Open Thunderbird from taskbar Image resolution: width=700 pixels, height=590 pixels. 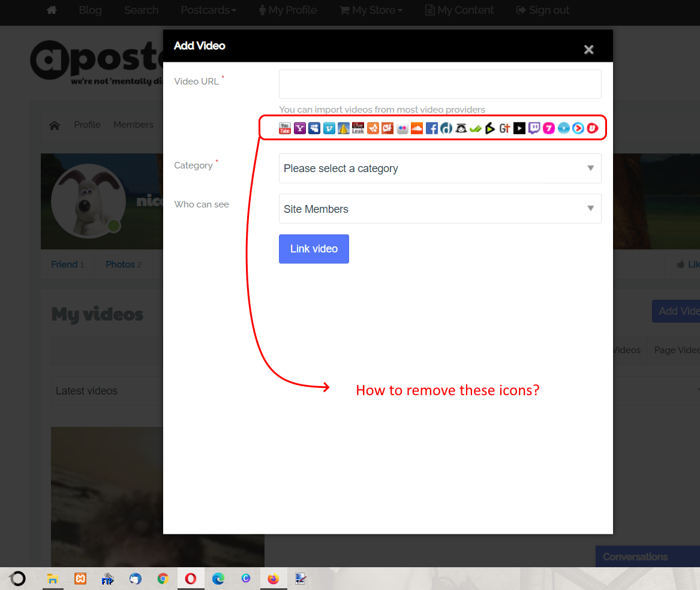(x=136, y=579)
